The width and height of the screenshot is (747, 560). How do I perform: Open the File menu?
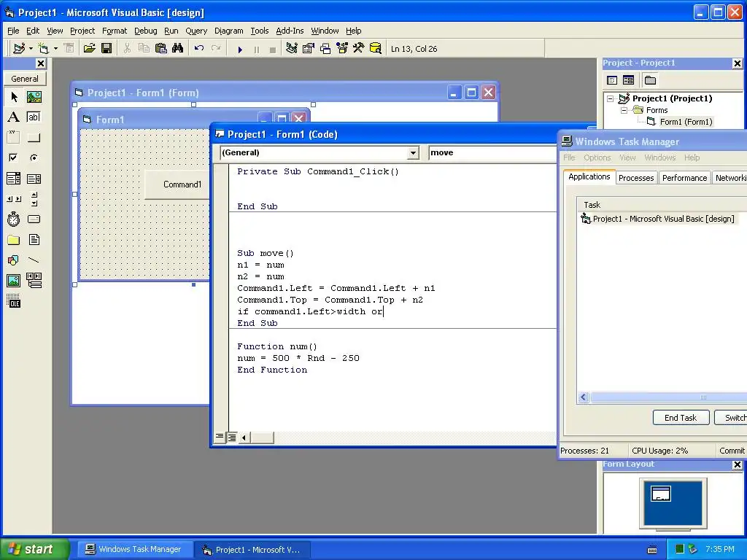[13, 31]
